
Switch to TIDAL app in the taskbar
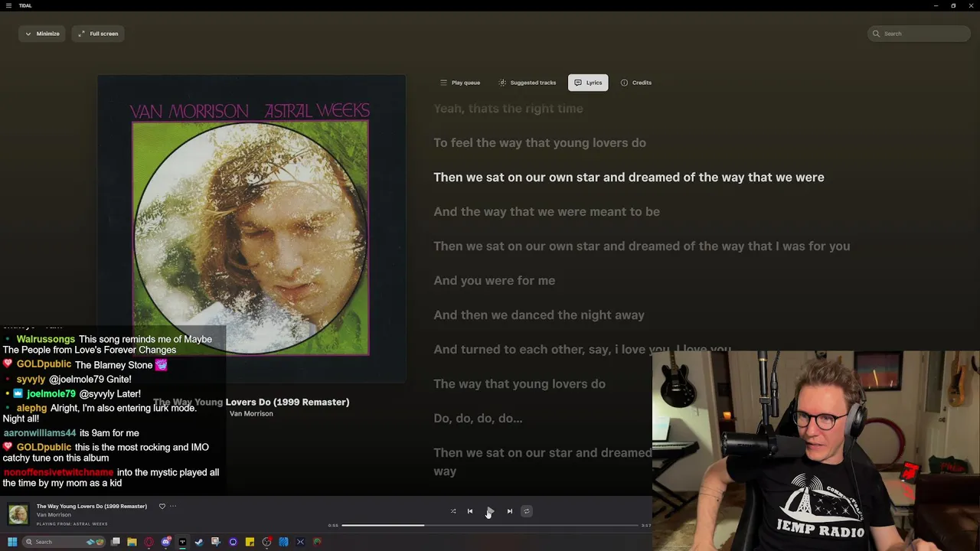coord(182,542)
